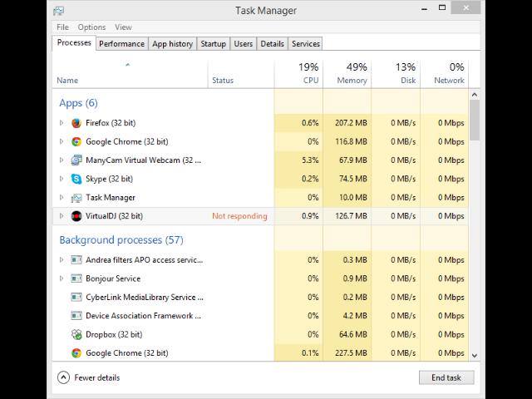Switch to the Performance tab

pos(122,44)
